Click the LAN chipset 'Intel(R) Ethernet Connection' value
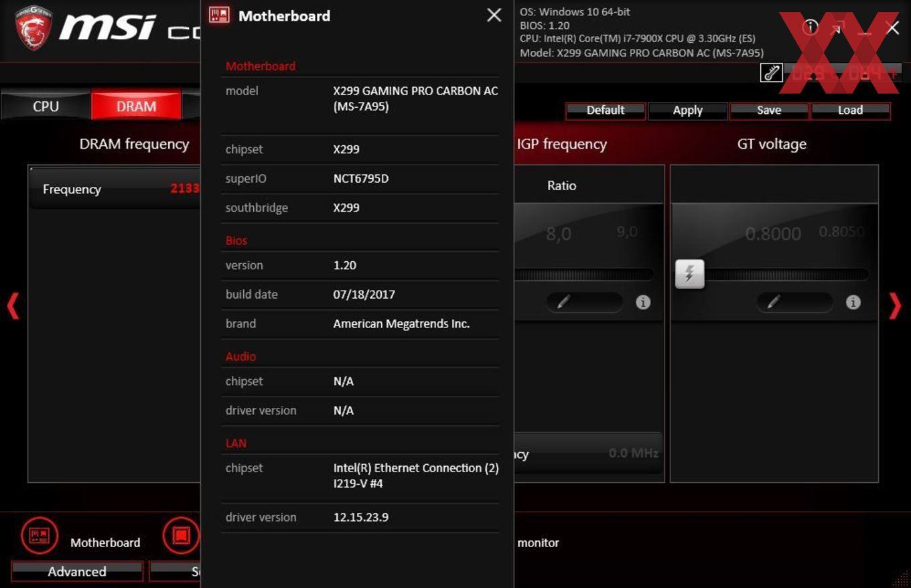The height and width of the screenshot is (588, 911). tap(416, 475)
